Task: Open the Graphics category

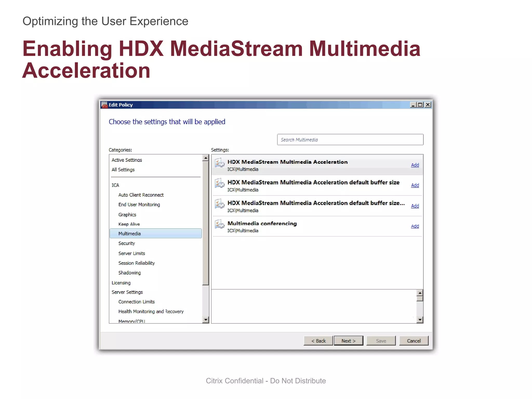Action: click(x=127, y=215)
